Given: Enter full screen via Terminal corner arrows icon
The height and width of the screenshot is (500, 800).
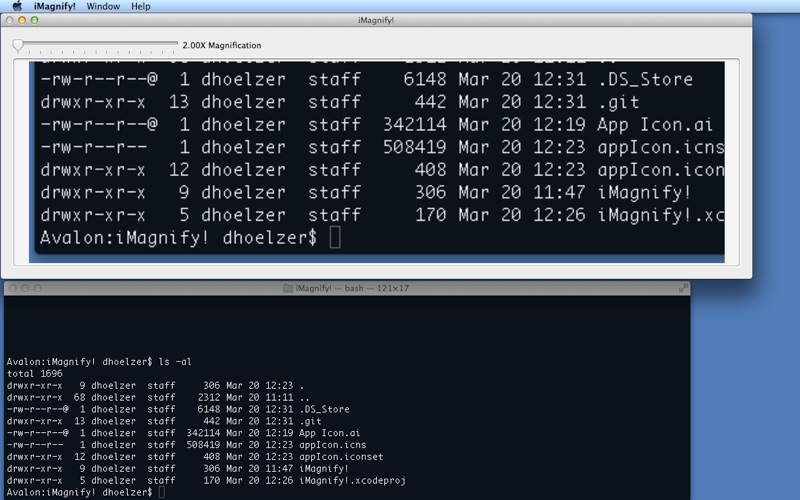Looking at the screenshot, I should 683,288.
